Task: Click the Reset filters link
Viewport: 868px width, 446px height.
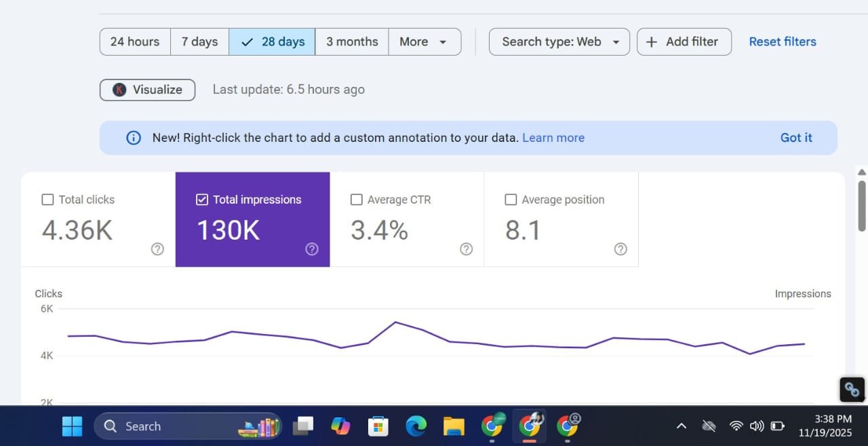Action: point(782,41)
